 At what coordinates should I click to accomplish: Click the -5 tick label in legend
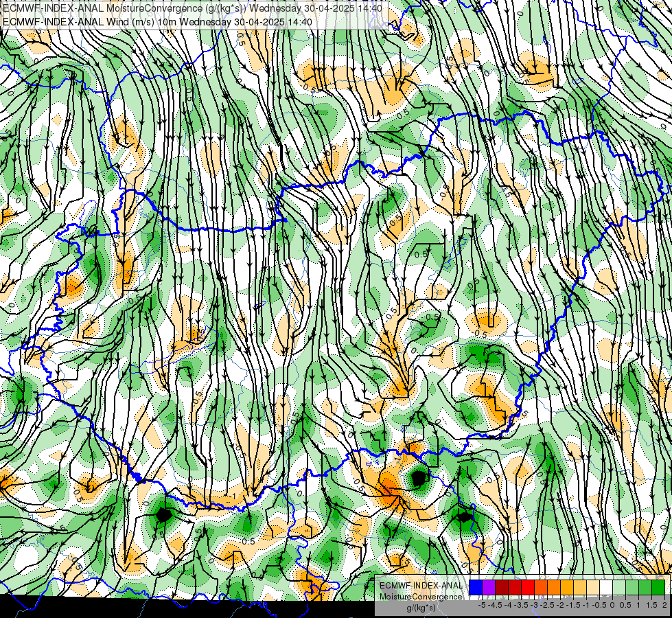tap(482, 605)
